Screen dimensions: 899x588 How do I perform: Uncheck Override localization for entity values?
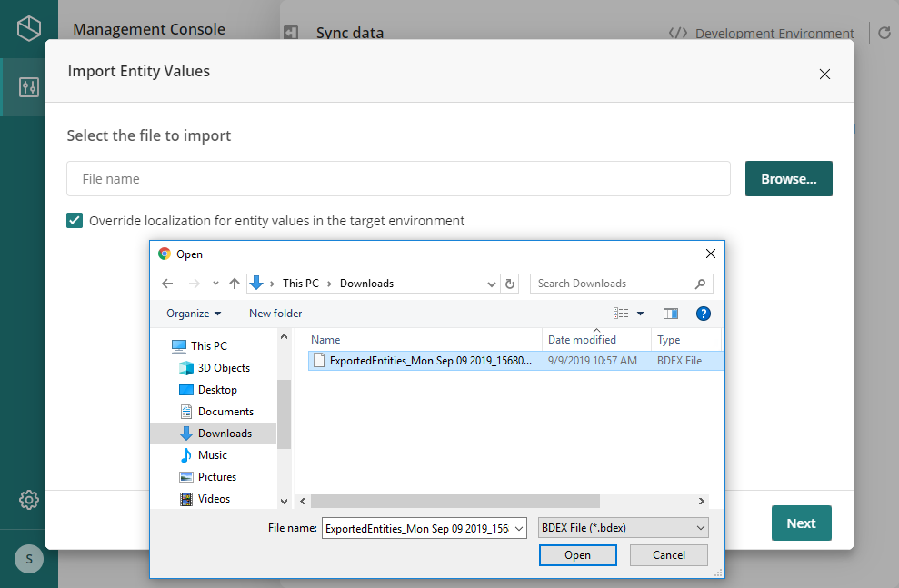[74, 220]
